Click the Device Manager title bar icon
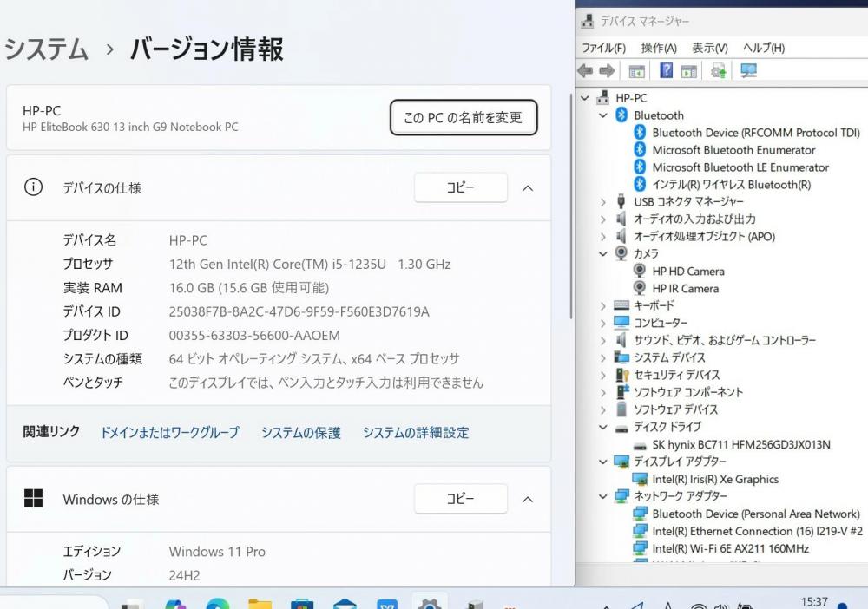 click(587, 21)
